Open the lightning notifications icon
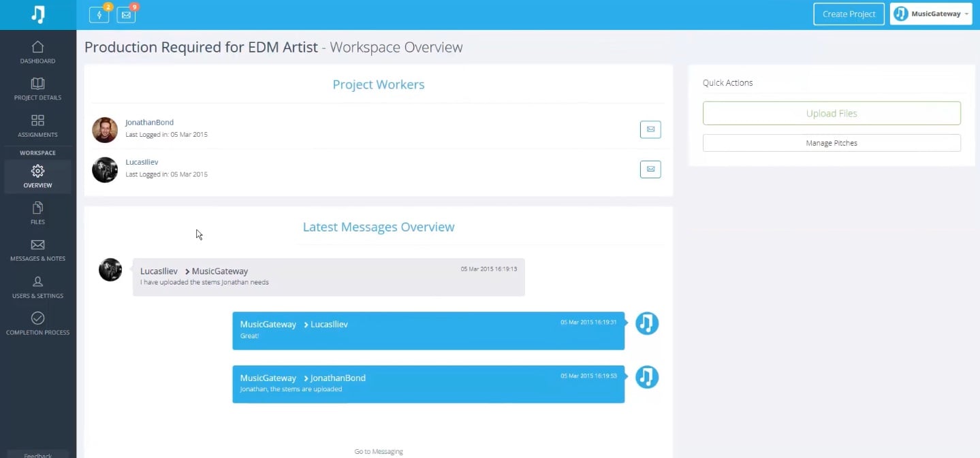Viewport: 980px width, 458px height. [x=99, y=14]
